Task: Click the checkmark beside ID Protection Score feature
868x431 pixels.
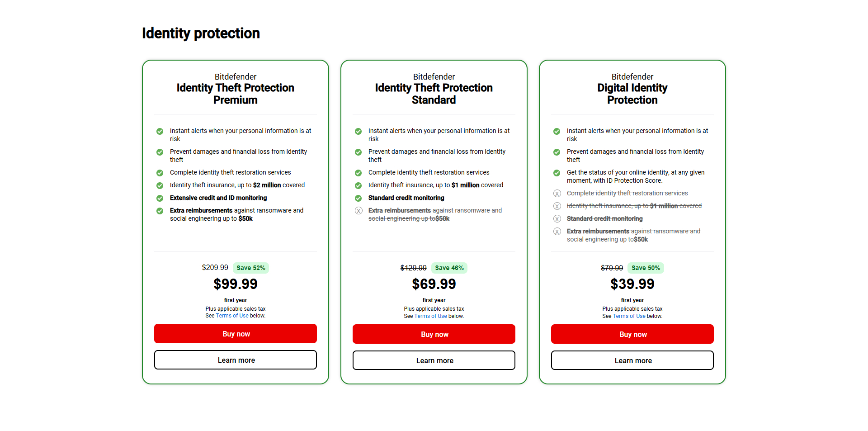Action: point(557,173)
